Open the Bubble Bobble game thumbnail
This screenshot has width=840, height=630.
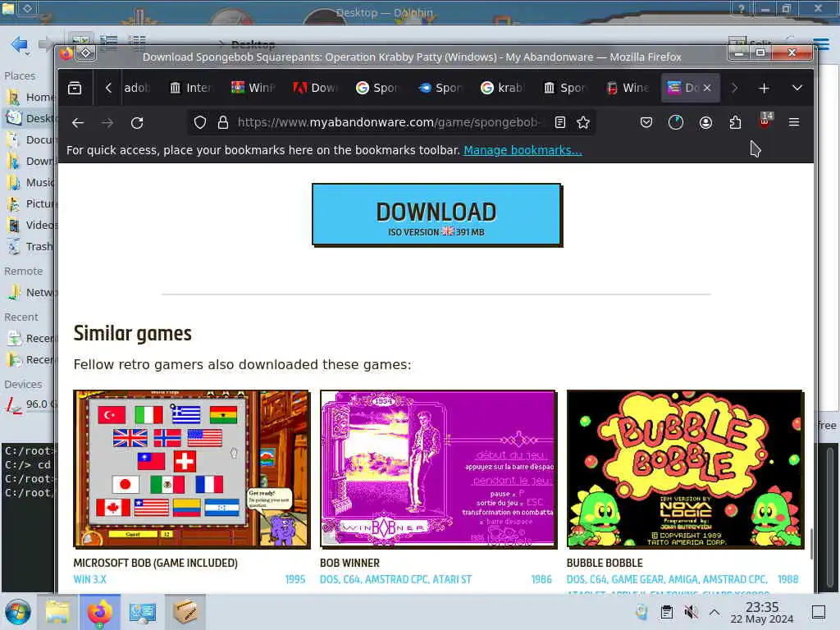685,468
